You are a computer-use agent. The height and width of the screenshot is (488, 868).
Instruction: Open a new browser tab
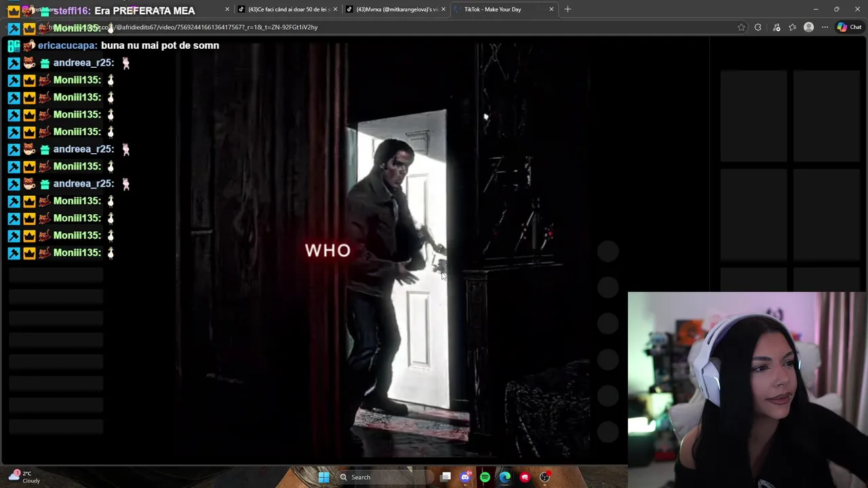point(568,9)
